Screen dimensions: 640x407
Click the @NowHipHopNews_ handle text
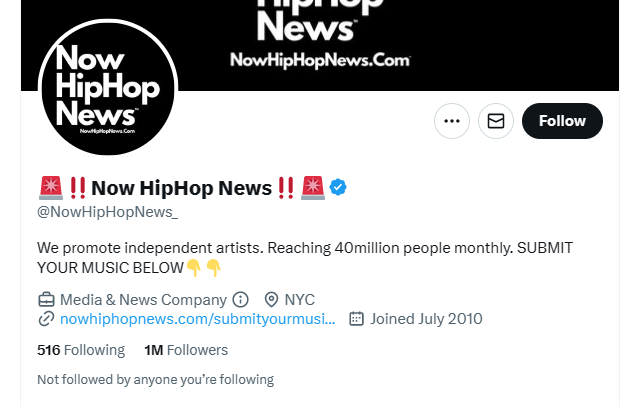click(x=107, y=212)
